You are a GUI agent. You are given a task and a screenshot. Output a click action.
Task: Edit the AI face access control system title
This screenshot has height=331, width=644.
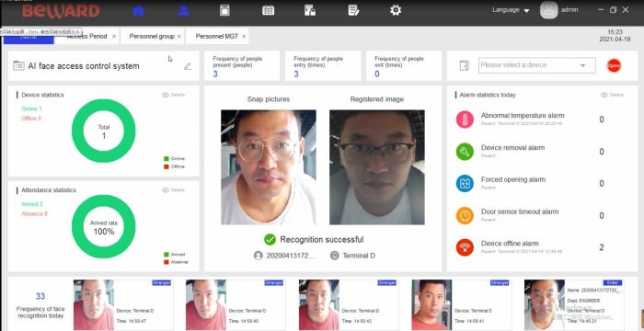click(x=188, y=66)
